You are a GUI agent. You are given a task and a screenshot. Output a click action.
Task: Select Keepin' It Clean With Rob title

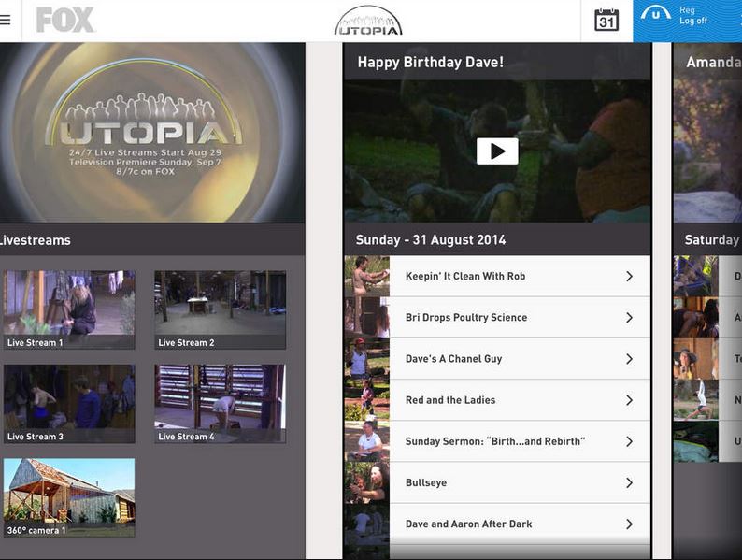465,277
